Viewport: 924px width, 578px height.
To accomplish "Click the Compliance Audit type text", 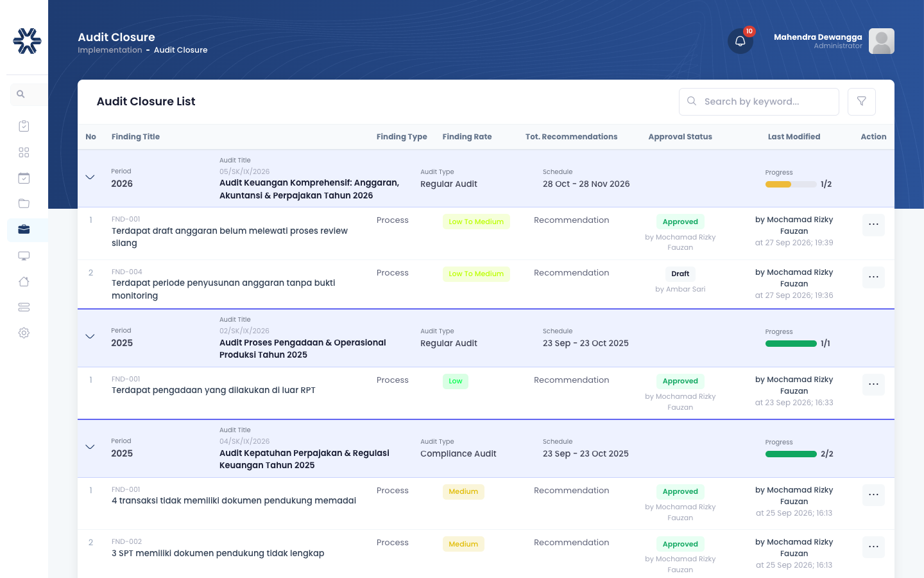I will (x=458, y=453).
